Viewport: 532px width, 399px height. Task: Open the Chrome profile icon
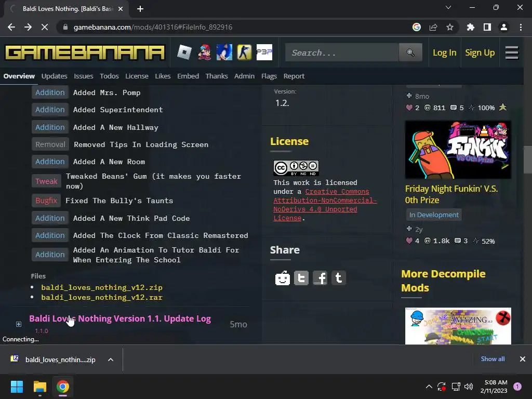click(x=504, y=27)
